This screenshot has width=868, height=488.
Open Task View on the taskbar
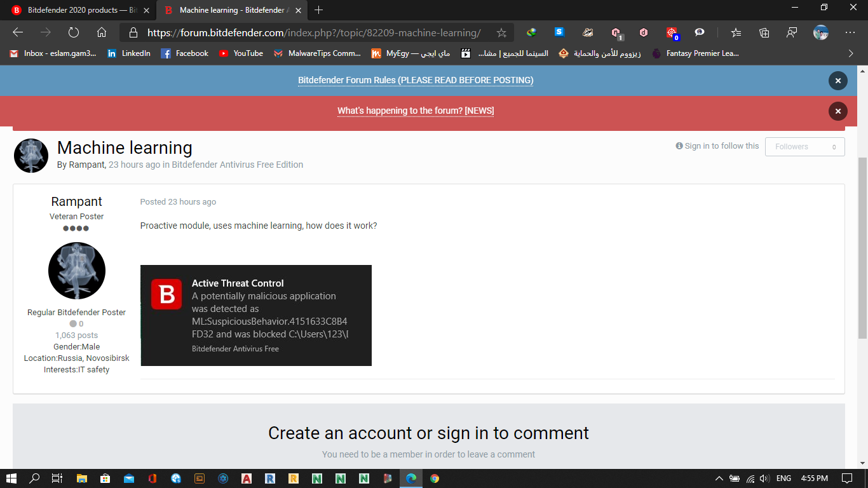coord(57,478)
